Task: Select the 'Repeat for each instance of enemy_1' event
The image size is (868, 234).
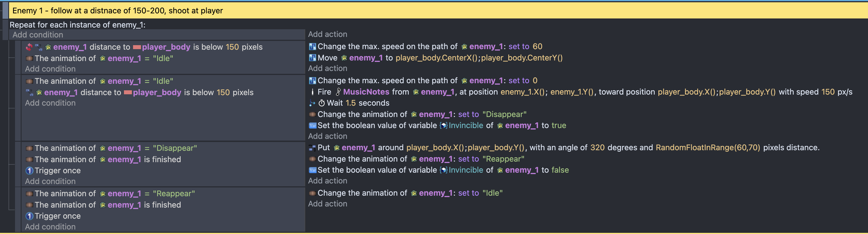Action: coord(77,25)
